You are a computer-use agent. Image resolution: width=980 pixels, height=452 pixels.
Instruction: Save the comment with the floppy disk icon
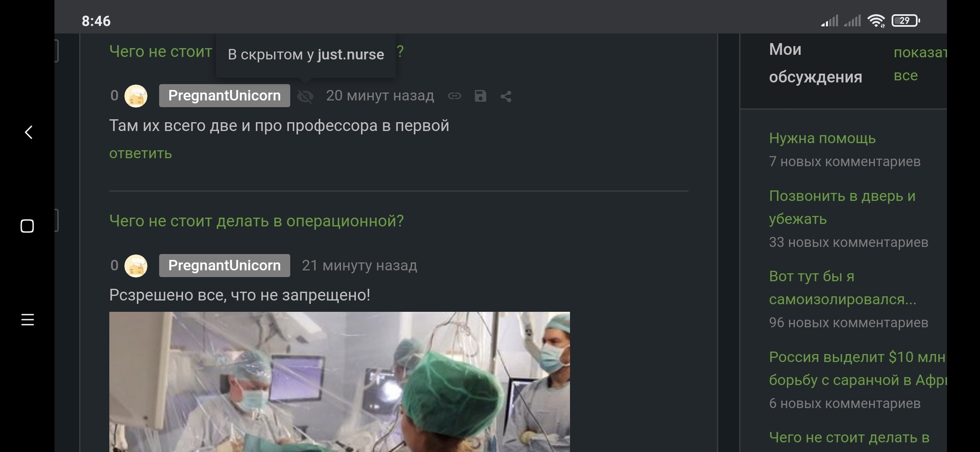(x=480, y=96)
